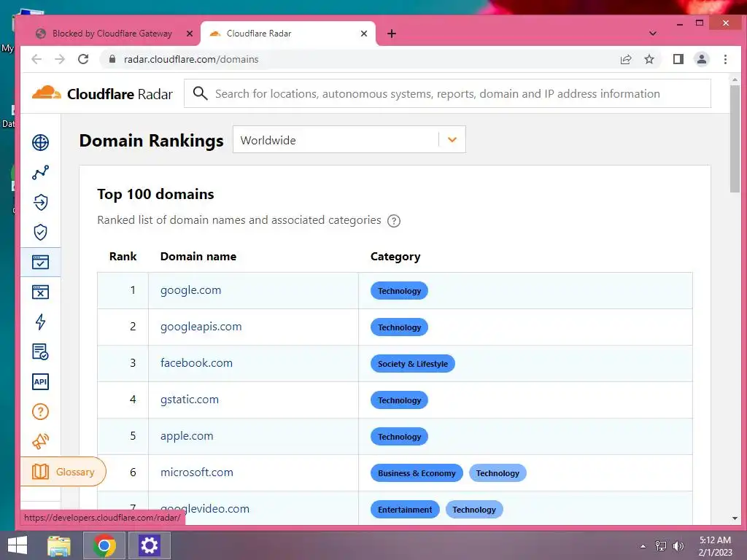Open the taskbar clock and date
This screenshot has height=560, width=747.
[715, 545]
